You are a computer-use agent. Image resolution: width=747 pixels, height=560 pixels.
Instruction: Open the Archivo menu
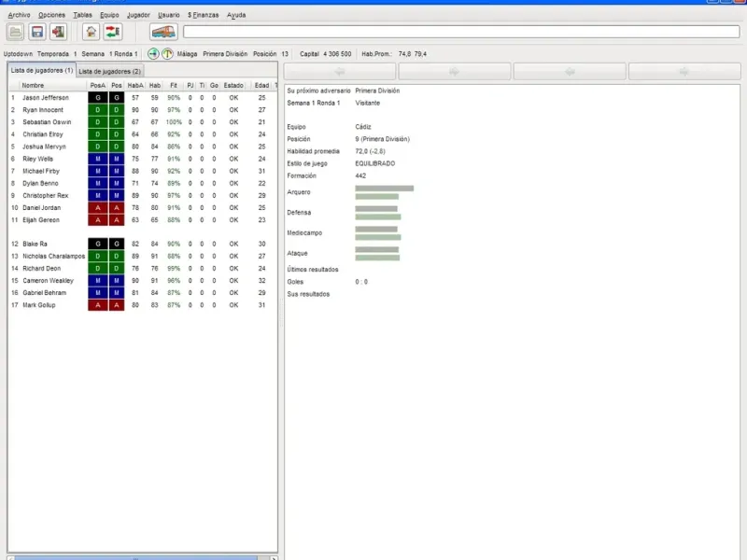tap(19, 15)
